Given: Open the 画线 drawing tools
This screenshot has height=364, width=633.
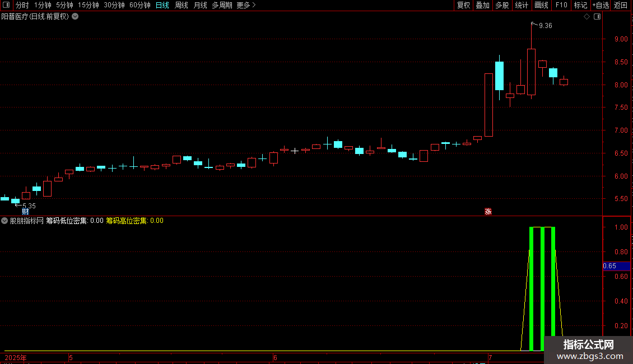Looking at the screenshot, I should point(541,5).
